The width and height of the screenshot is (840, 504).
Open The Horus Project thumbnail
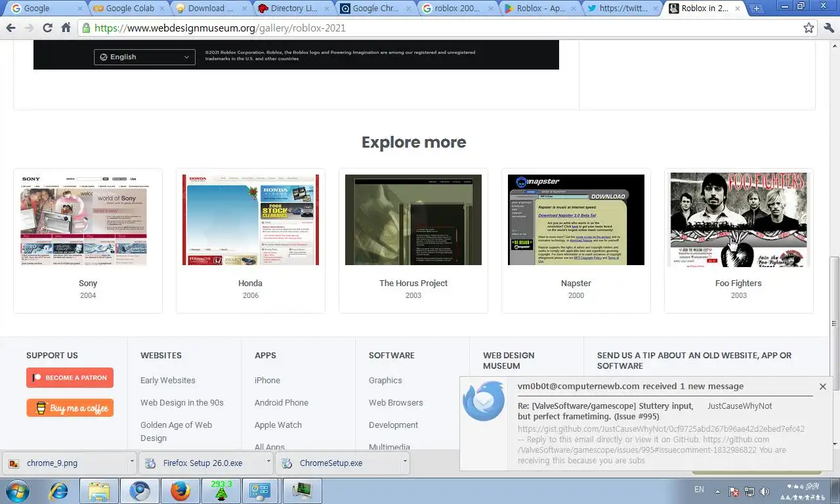click(413, 220)
